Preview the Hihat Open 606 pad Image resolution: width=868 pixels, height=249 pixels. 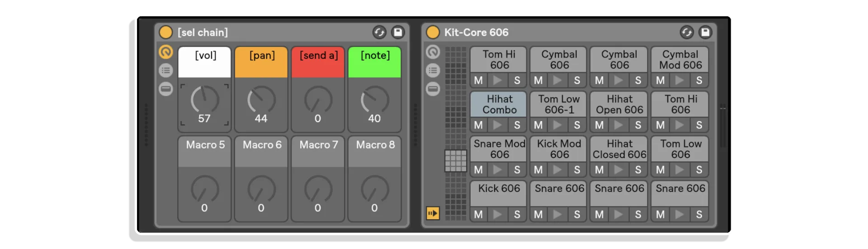(x=618, y=125)
